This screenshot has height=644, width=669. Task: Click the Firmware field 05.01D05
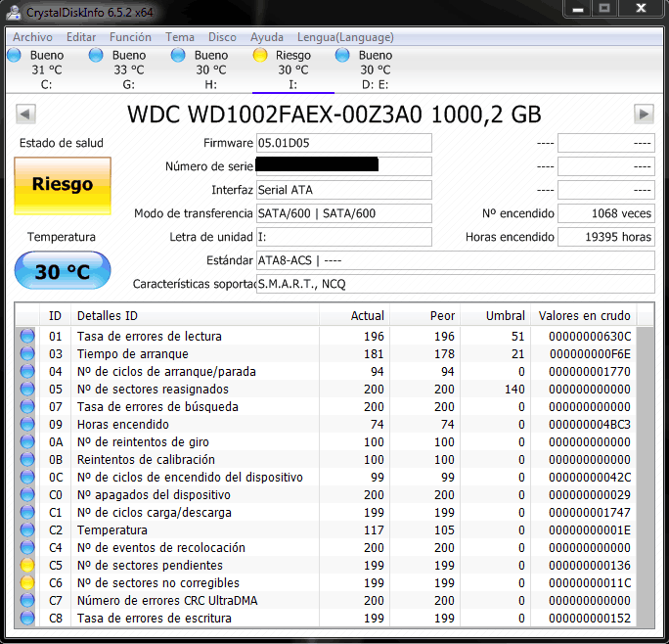pyautogui.click(x=344, y=143)
